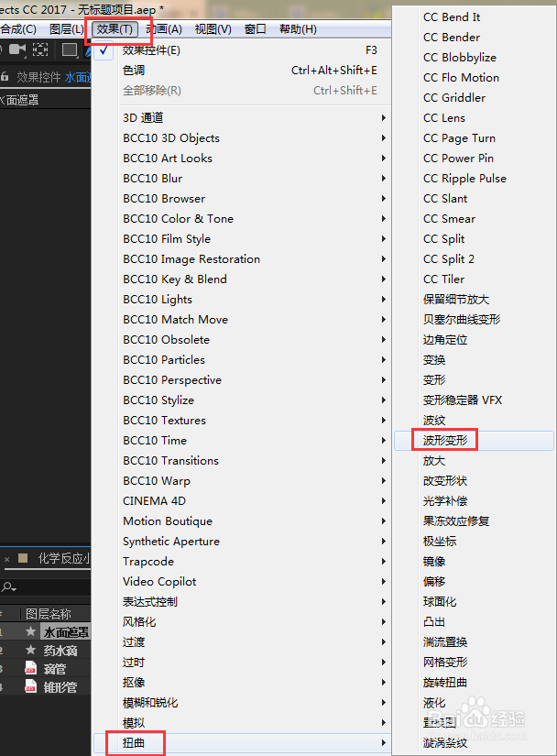Apply the 极坐标 effect
Image resolution: width=557 pixels, height=756 pixels.
(475, 542)
